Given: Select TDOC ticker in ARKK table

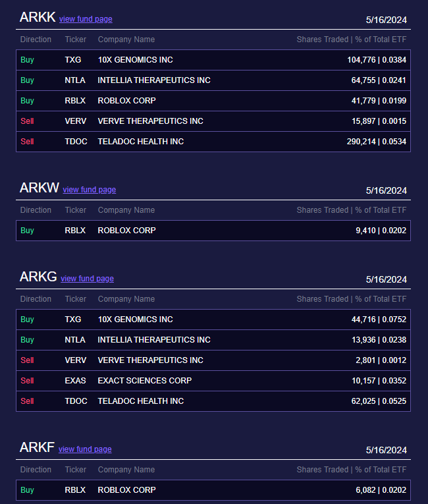Looking at the screenshot, I should coord(76,142).
